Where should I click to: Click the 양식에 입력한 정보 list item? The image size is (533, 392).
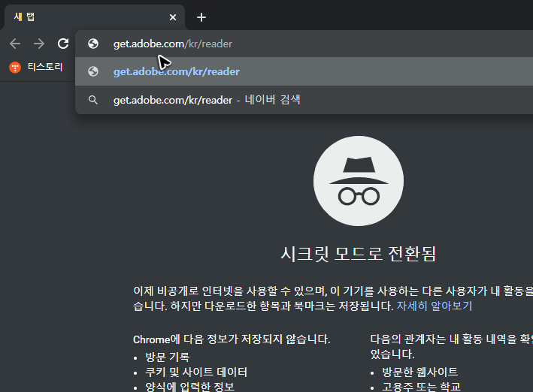(189, 387)
